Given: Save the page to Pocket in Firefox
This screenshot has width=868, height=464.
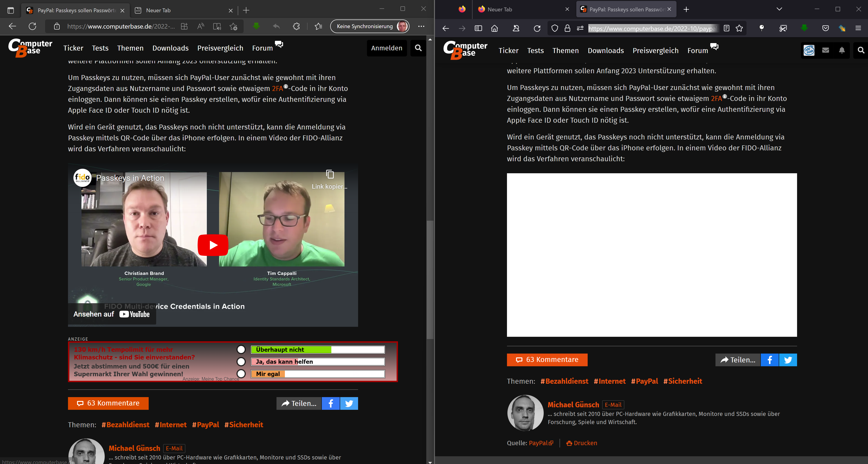Looking at the screenshot, I should (826, 28).
